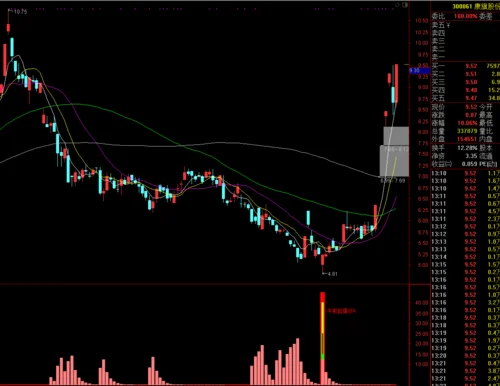Screen dimensions: 500x386
Task: Click the 13:14 tick row in the trade list
Action: (x=465, y=257)
